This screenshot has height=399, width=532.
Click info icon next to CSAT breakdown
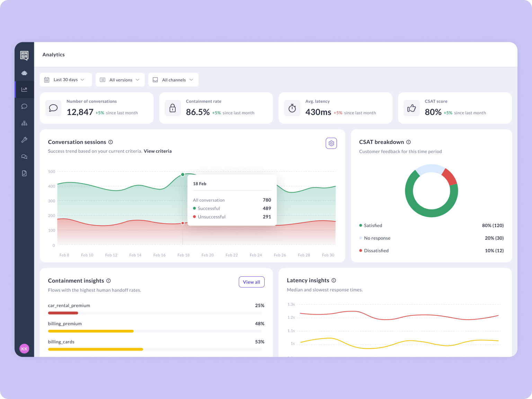click(408, 142)
